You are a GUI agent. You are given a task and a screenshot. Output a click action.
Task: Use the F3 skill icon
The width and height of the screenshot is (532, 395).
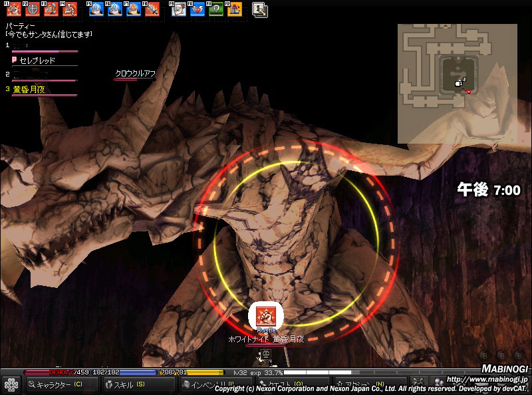[x=51, y=9]
